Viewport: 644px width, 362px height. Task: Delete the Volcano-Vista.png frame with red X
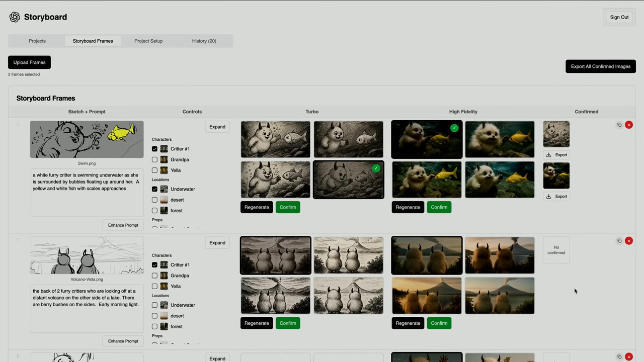629,241
